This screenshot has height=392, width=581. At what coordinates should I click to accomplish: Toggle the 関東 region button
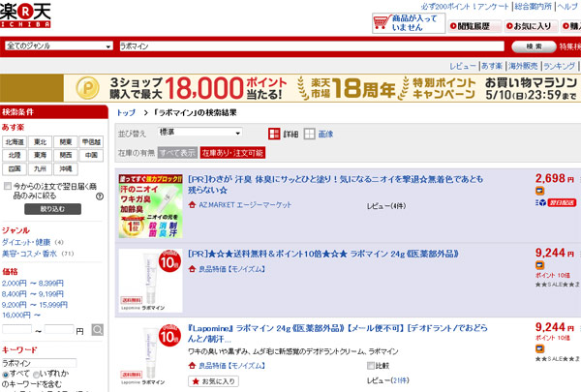coord(66,142)
